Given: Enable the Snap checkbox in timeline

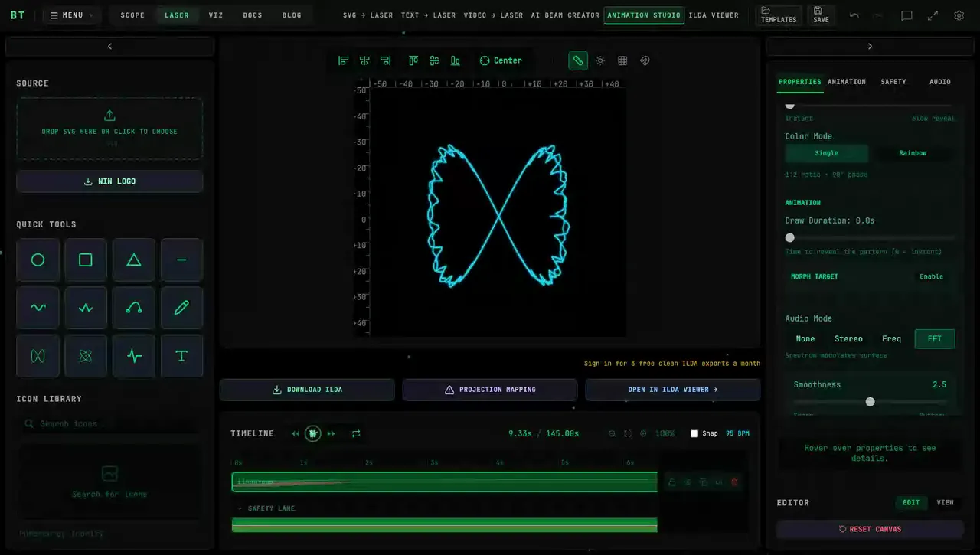Looking at the screenshot, I should point(694,433).
